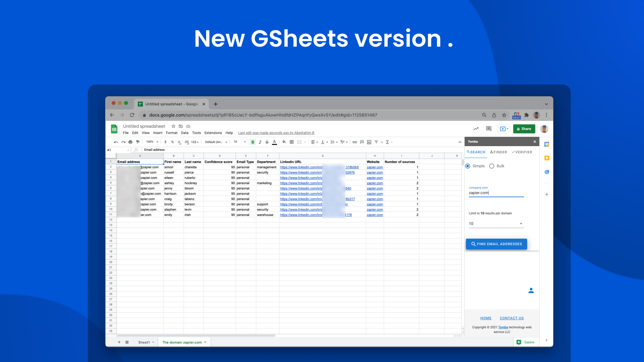The width and height of the screenshot is (644, 362).
Task: Open the borders tool
Action: click(292, 142)
